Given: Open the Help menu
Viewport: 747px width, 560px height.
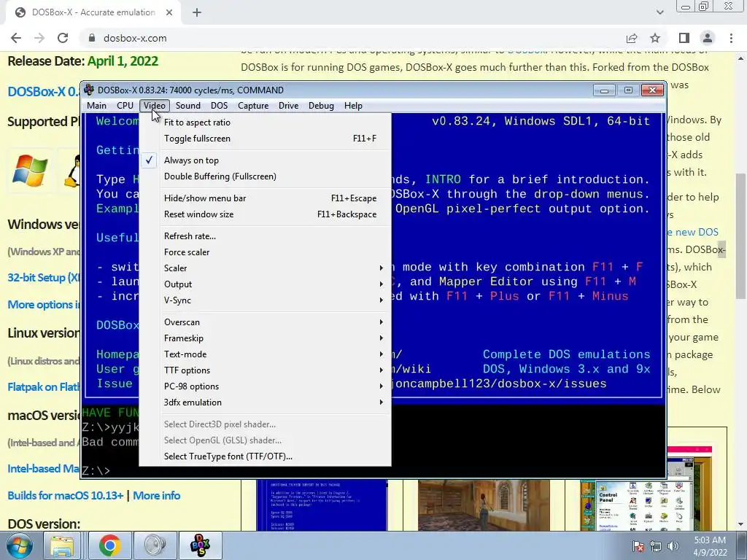Looking at the screenshot, I should tap(354, 106).
